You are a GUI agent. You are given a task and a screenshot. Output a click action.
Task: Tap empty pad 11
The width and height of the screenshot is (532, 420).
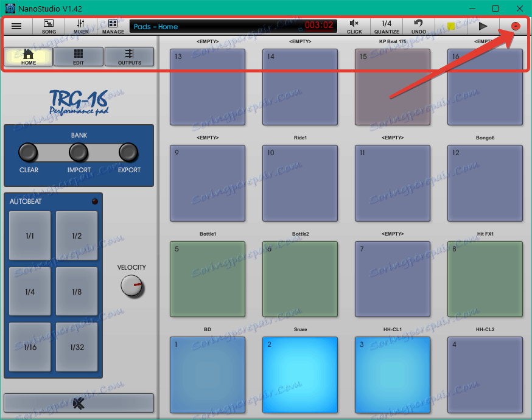[x=393, y=183]
